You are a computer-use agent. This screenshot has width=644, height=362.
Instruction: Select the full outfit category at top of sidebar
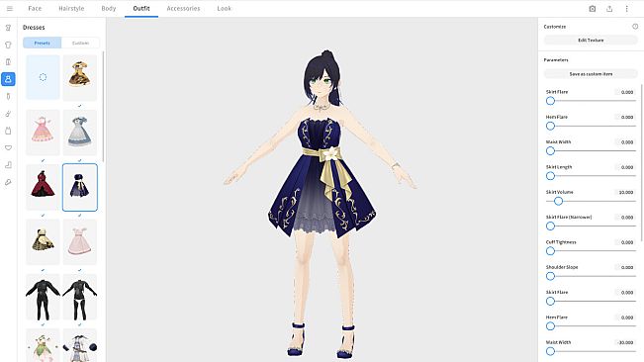8,28
